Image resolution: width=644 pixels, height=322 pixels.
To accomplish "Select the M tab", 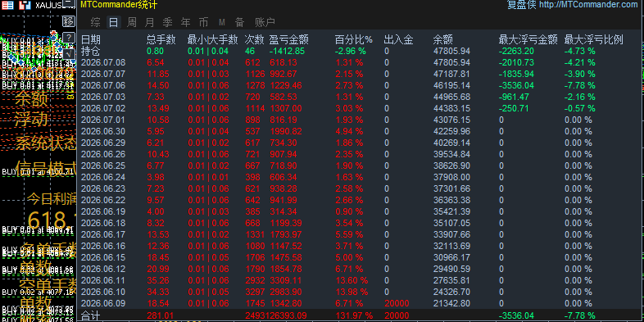I will (222, 22).
